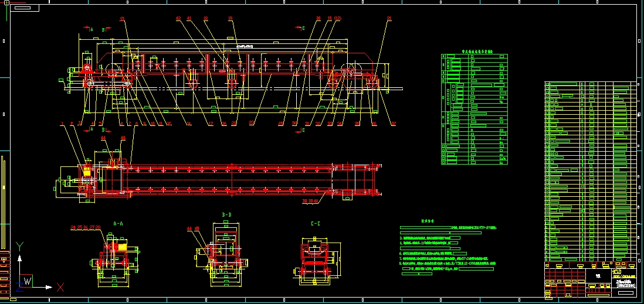Select the blue Z axis marker of UCS icon
The image size is (644, 304).
(19, 287)
